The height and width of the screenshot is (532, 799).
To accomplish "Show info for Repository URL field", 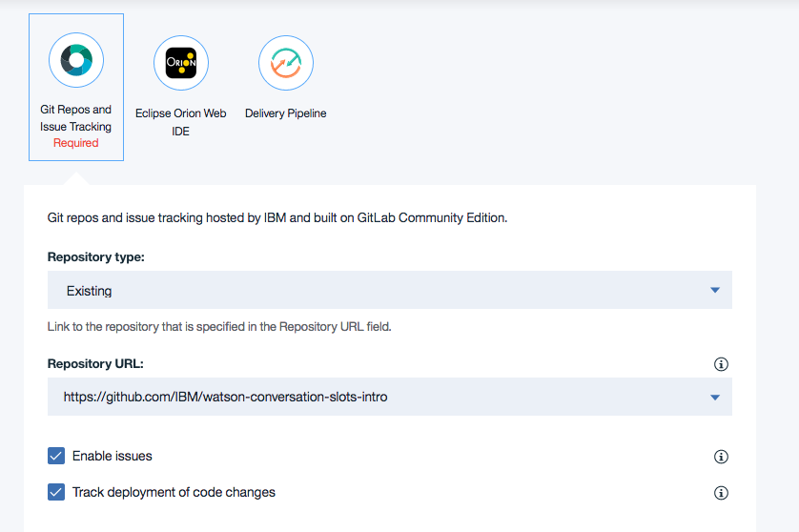I will click(x=721, y=364).
